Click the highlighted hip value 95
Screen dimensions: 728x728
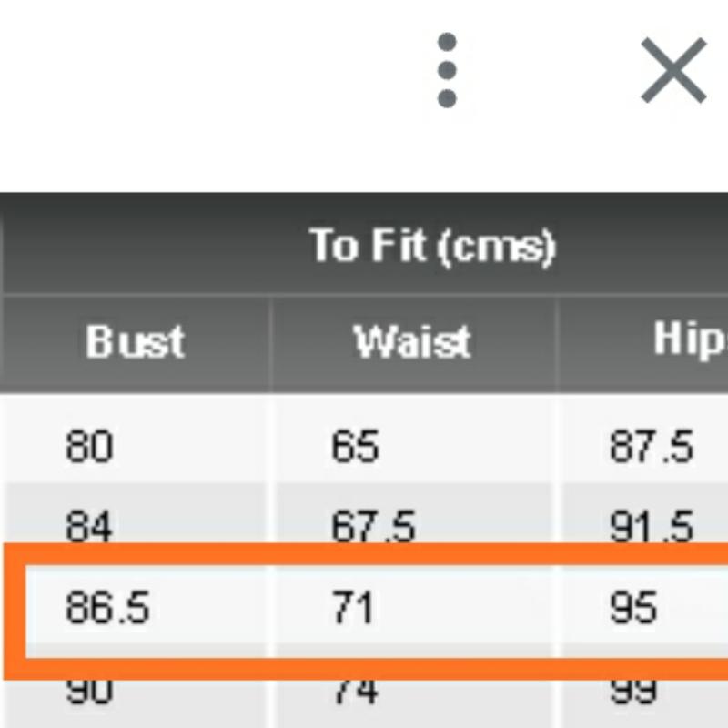coord(633,608)
